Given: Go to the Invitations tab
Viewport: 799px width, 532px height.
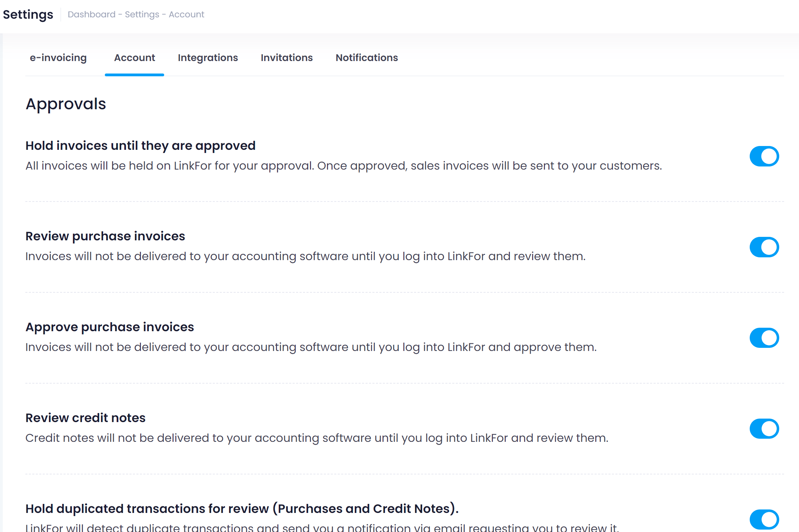Looking at the screenshot, I should [x=287, y=58].
